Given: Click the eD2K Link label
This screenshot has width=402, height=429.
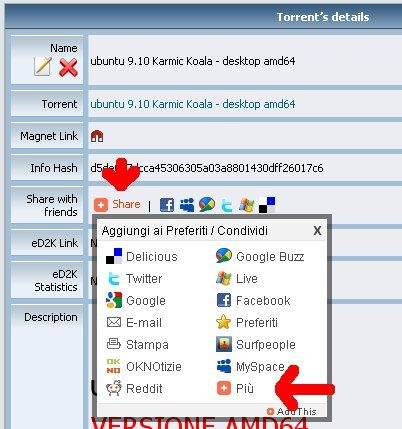Looking at the screenshot, I should click(x=55, y=243).
